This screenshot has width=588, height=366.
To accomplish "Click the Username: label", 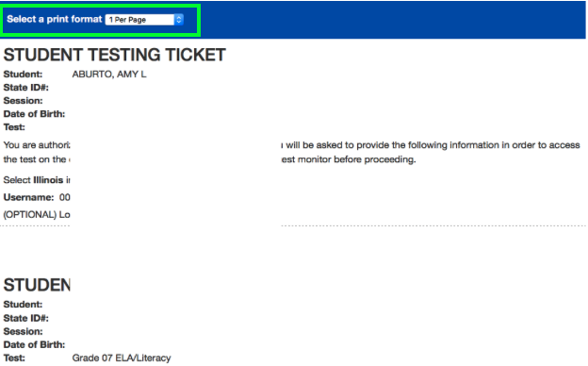I will click(x=28, y=197).
